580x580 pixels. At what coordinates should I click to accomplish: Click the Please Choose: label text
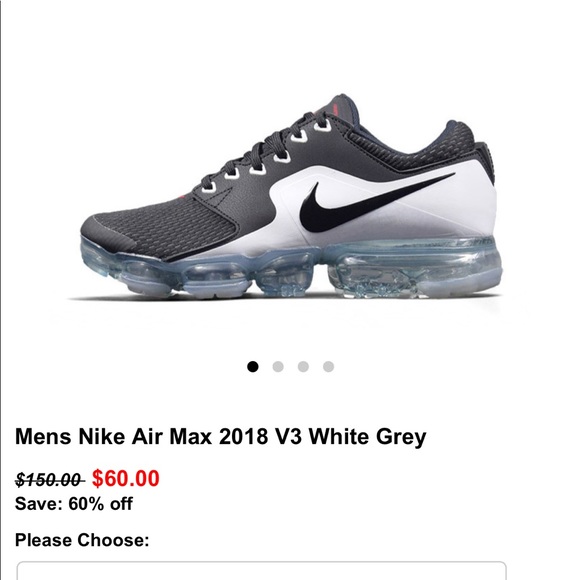coord(82,540)
